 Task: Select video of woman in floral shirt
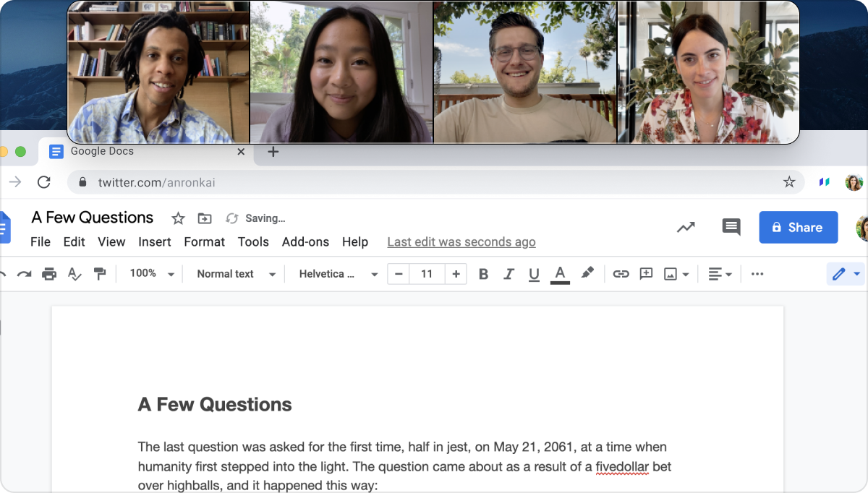click(709, 72)
